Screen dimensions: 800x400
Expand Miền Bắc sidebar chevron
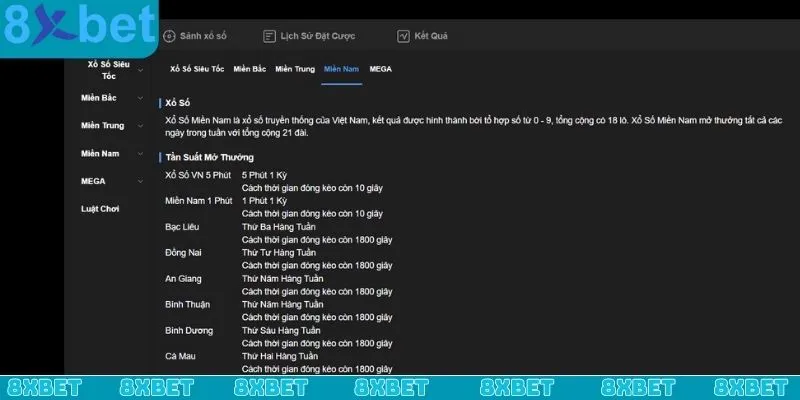141,98
